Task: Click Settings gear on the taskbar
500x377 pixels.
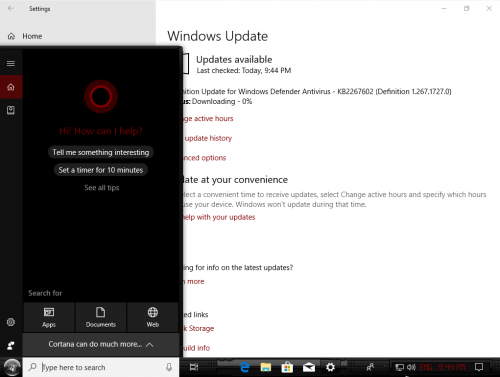Action: pos(330,367)
